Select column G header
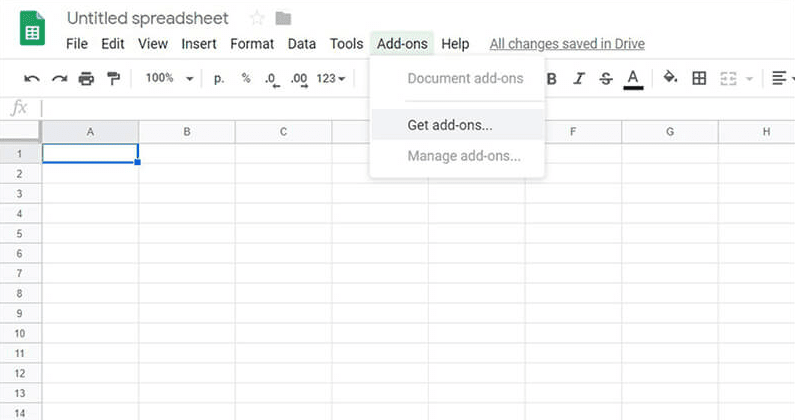795x420 pixels. click(x=670, y=132)
